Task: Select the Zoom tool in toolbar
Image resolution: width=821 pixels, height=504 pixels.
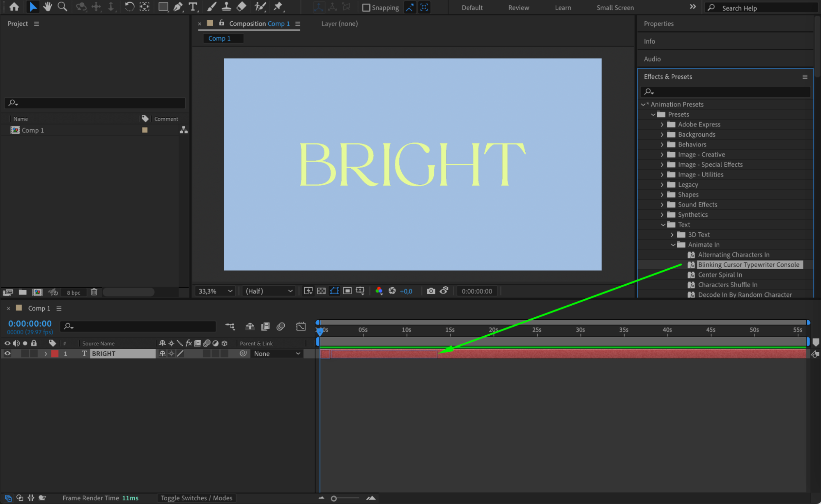Action: (62, 7)
